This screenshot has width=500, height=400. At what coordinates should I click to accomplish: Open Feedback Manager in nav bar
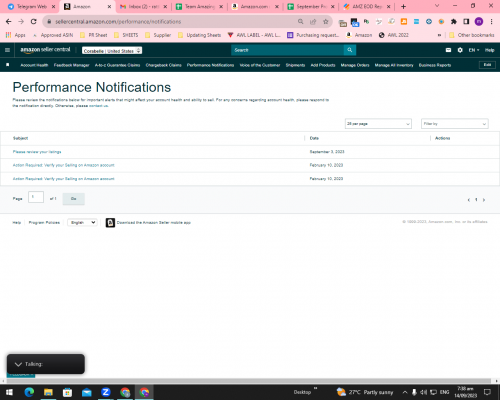[x=72, y=65]
